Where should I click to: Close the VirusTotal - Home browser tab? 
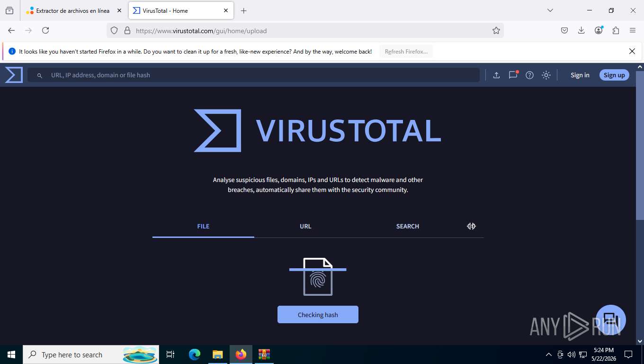click(x=226, y=10)
